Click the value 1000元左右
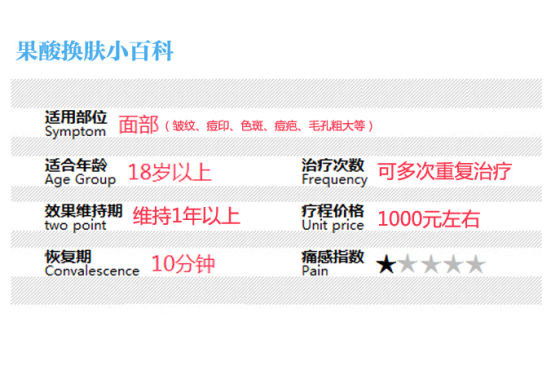 pyautogui.click(x=429, y=219)
